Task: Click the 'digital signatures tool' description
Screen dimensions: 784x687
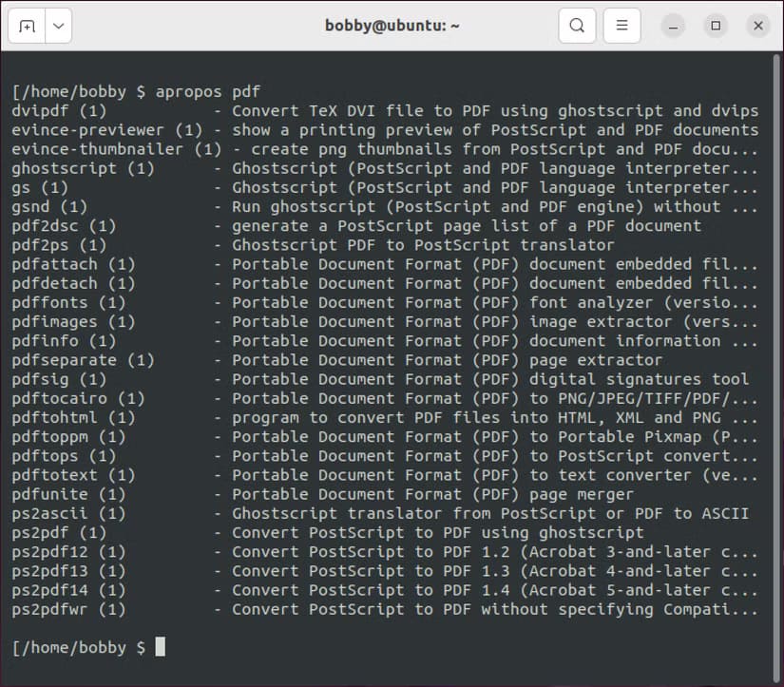Action: (x=640, y=379)
